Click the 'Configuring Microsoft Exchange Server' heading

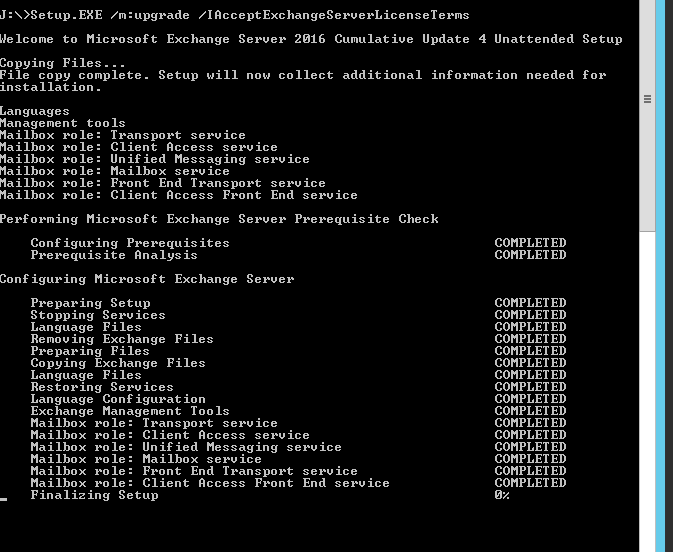(x=147, y=279)
